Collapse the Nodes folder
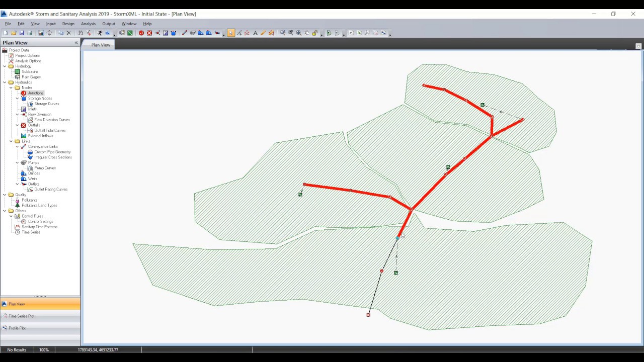This screenshot has width=644, height=362. click(11, 88)
